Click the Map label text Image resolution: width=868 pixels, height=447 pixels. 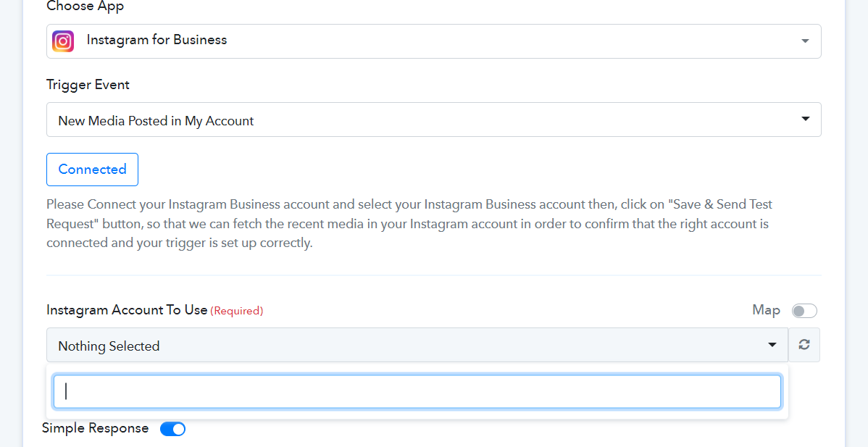point(766,310)
